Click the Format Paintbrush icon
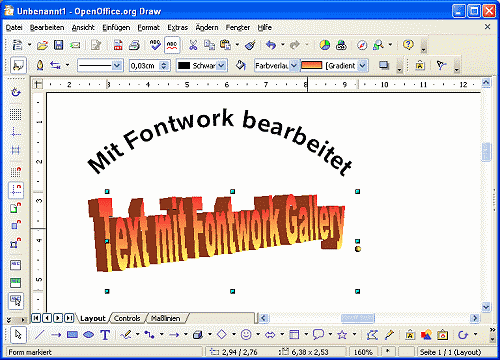500x360 pixels. tap(250, 45)
